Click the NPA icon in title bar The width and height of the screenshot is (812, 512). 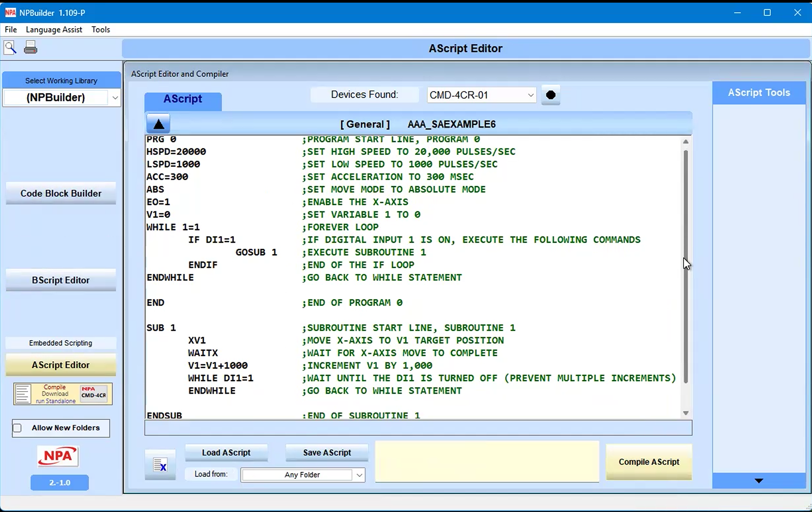(10, 12)
